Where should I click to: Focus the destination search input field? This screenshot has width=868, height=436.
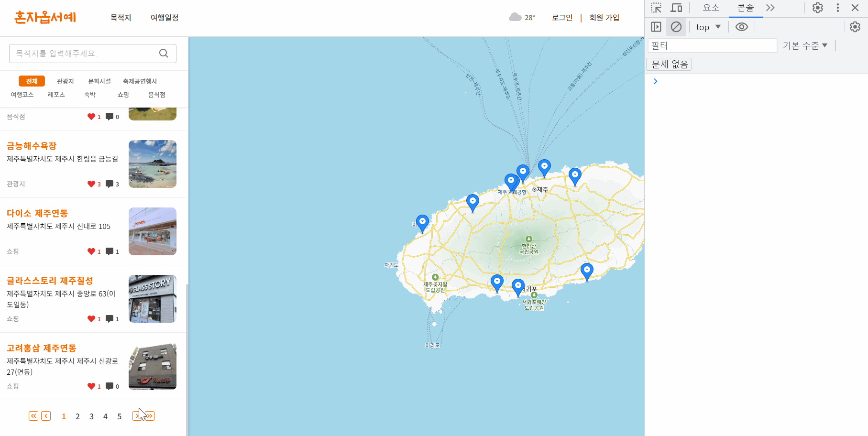(93, 54)
